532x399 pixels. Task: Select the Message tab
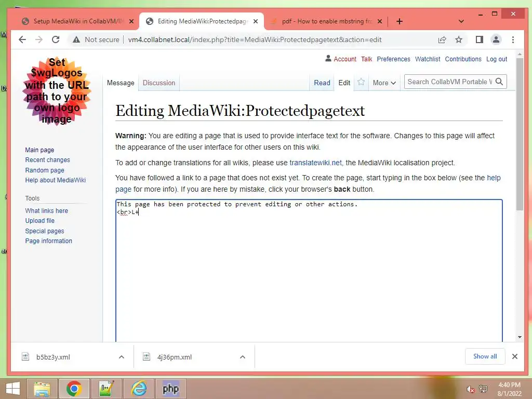tap(121, 83)
